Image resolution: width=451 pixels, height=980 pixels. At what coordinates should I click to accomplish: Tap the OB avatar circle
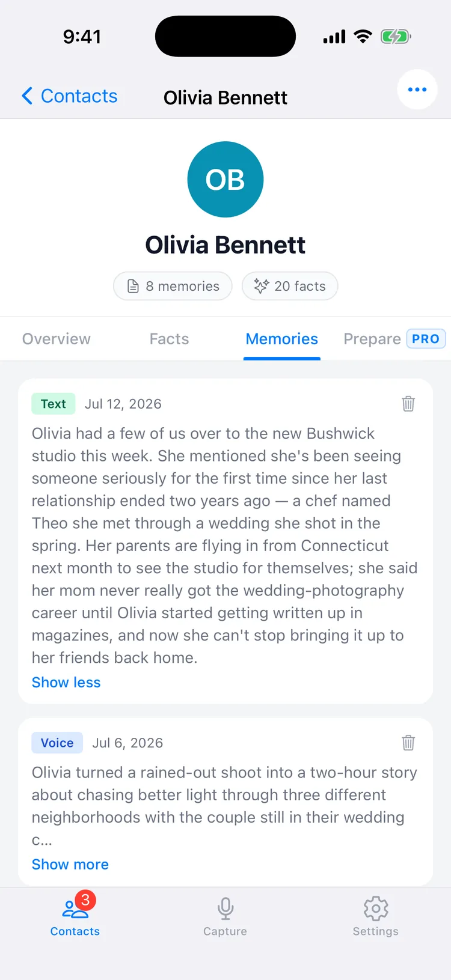pos(226,179)
